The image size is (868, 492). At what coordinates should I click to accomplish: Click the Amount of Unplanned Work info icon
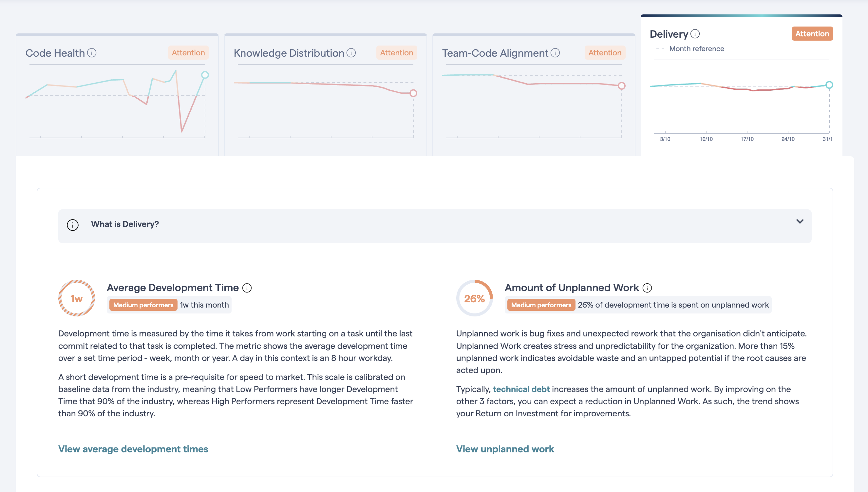[647, 288]
